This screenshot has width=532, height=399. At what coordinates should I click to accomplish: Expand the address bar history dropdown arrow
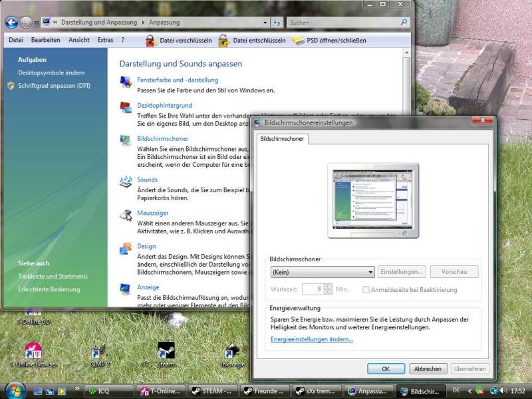[x=266, y=23]
